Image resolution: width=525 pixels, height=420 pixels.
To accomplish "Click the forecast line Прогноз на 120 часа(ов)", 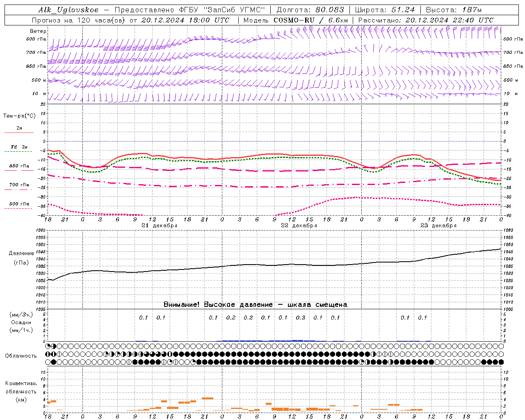I will 79,20.
